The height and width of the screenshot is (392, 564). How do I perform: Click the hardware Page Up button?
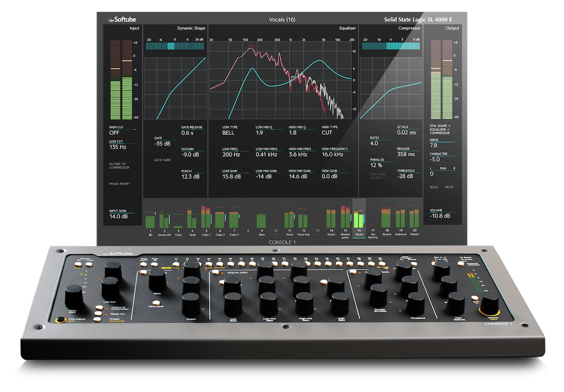155,264
